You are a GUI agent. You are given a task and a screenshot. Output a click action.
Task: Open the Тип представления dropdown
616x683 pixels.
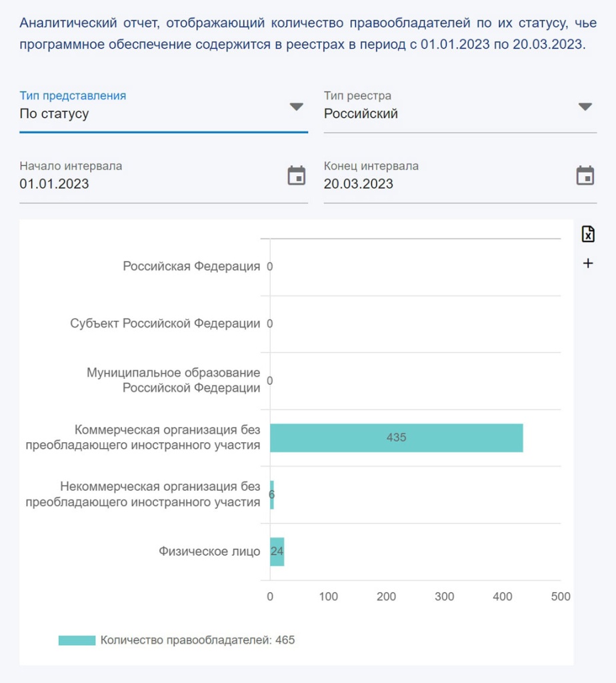(x=296, y=107)
